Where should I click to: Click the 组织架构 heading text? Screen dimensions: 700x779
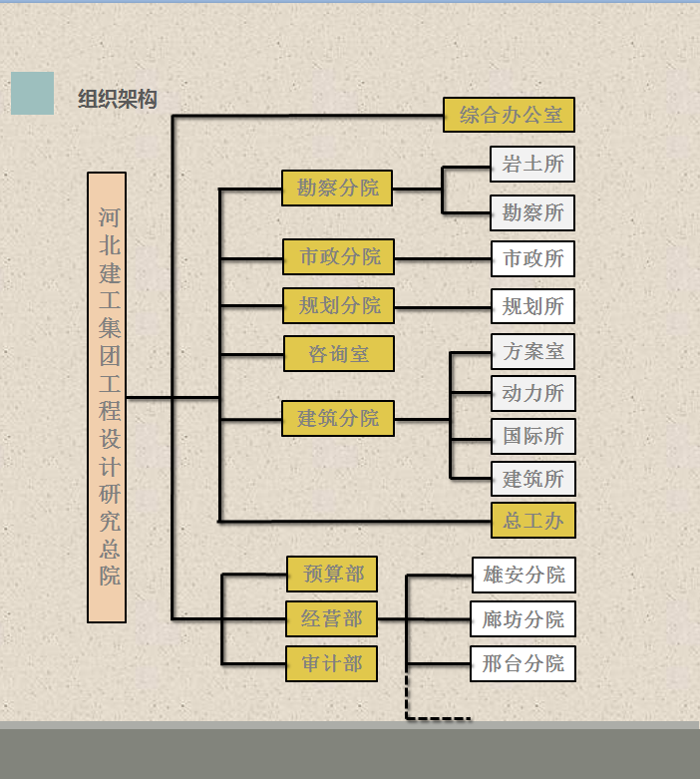point(118,99)
